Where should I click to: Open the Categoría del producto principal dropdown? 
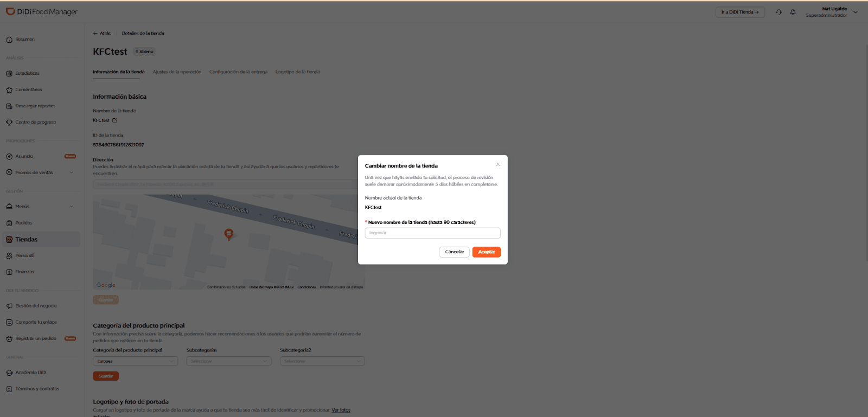click(135, 361)
